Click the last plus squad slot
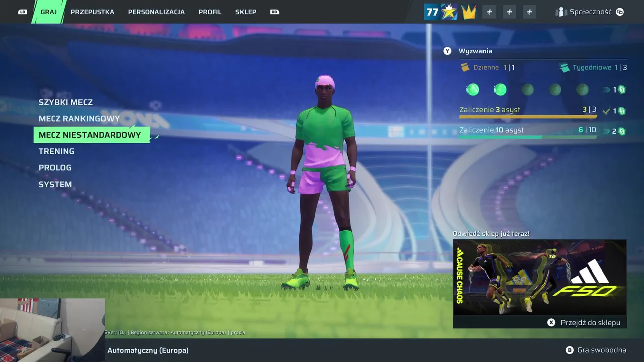644x362 pixels. coord(529,12)
